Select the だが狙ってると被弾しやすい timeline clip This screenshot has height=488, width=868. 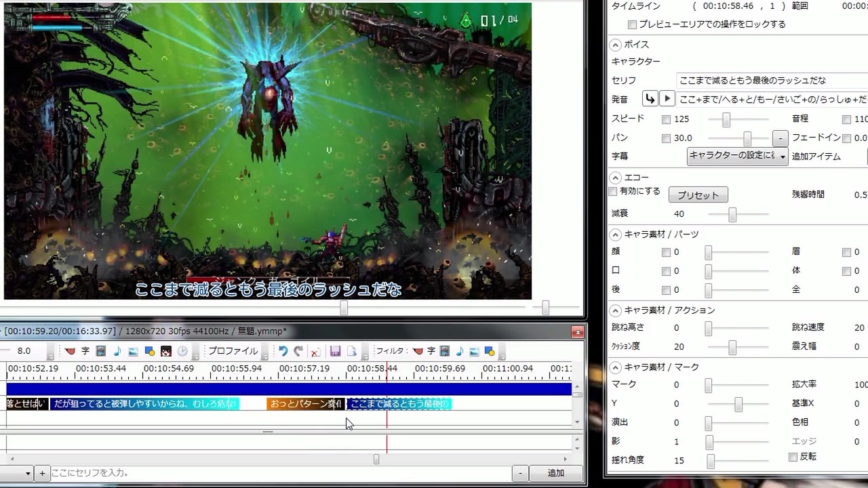coord(144,404)
